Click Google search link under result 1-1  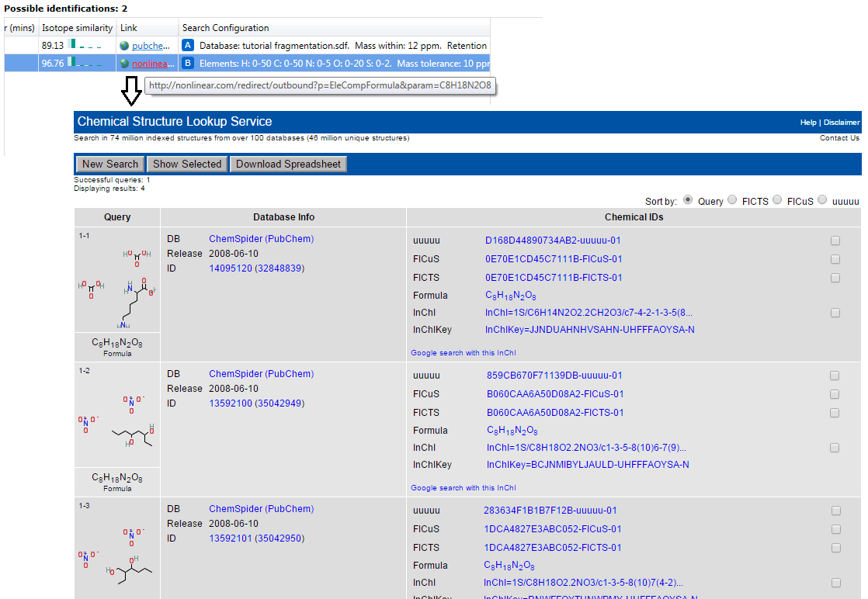pos(464,353)
